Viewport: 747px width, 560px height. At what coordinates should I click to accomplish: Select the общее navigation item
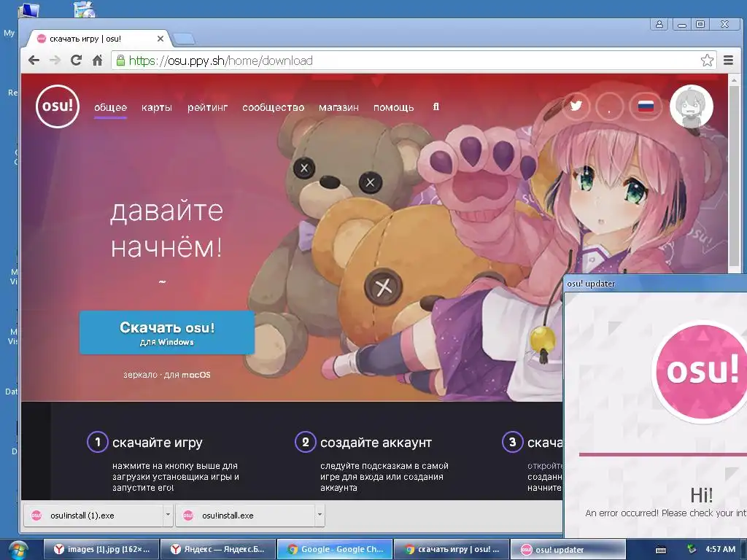(x=111, y=108)
